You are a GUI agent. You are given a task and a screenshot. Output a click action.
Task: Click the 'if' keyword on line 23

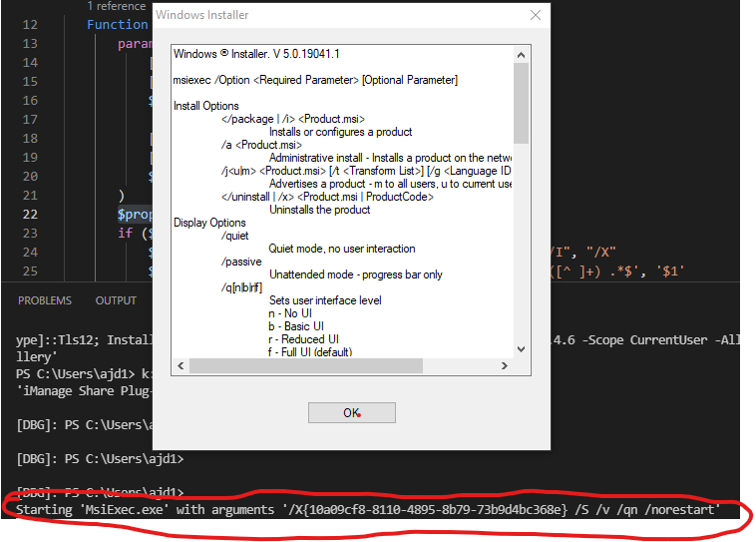click(125, 234)
